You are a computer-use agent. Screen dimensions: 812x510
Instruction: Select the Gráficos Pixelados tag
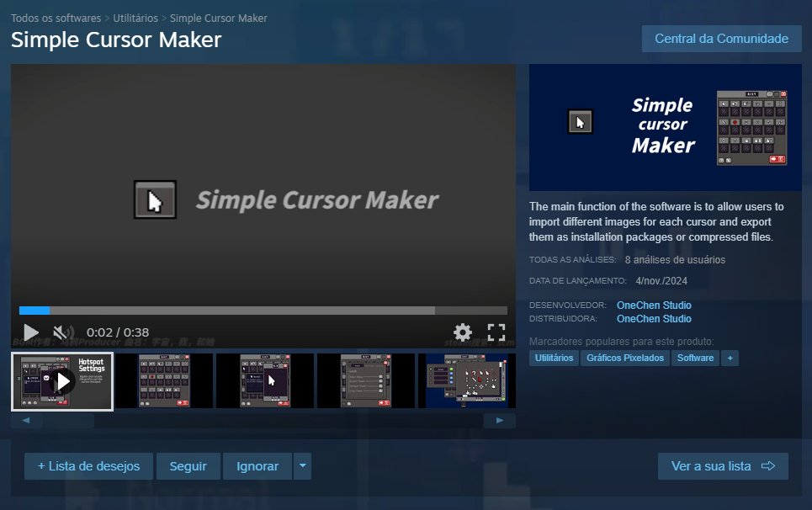point(625,358)
